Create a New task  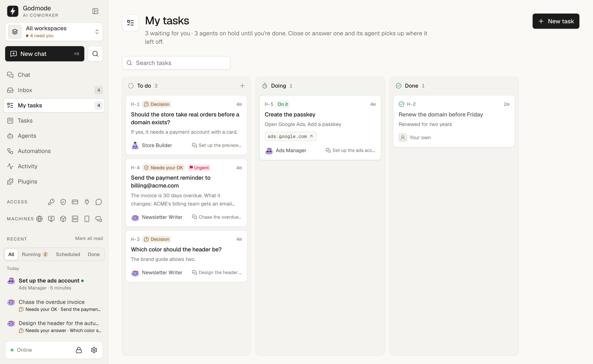pyautogui.click(x=556, y=21)
